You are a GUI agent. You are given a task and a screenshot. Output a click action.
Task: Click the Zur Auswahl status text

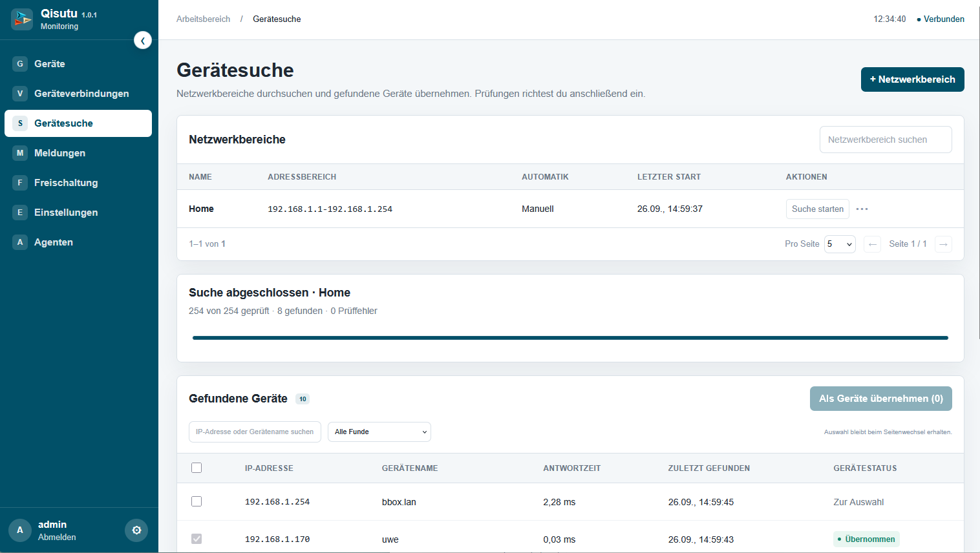click(858, 502)
